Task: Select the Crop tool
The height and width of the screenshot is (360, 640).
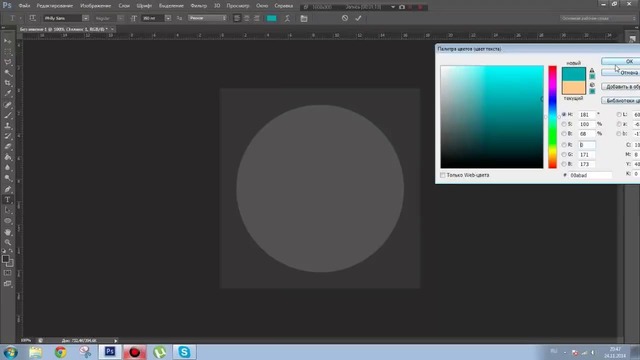Action: point(8,83)
